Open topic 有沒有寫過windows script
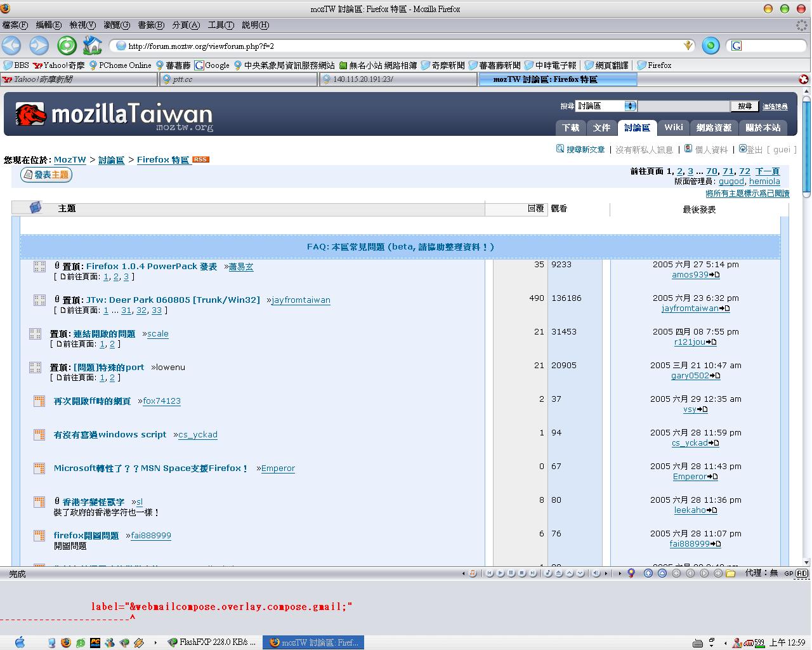This screenshot has height=650, width=812. [110, 435]
